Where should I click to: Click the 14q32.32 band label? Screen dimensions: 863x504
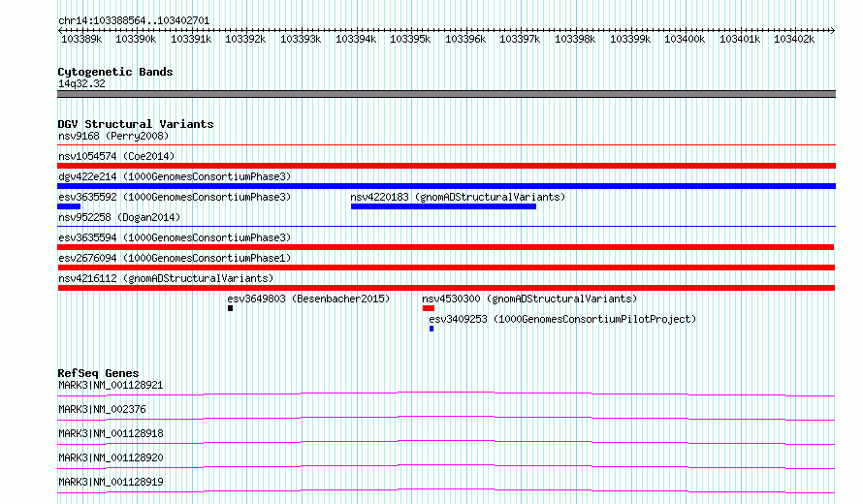[x=81, y=83]
